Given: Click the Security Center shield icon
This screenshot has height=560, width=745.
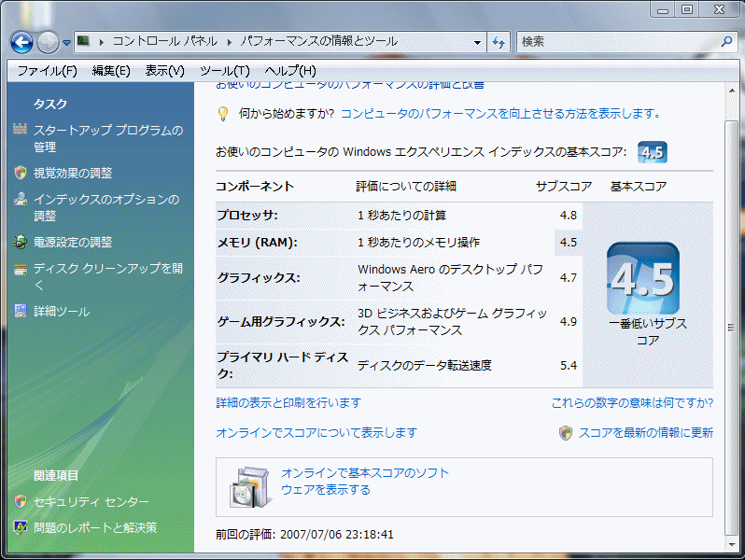Looking at the screenshot, I should point(21,501).
